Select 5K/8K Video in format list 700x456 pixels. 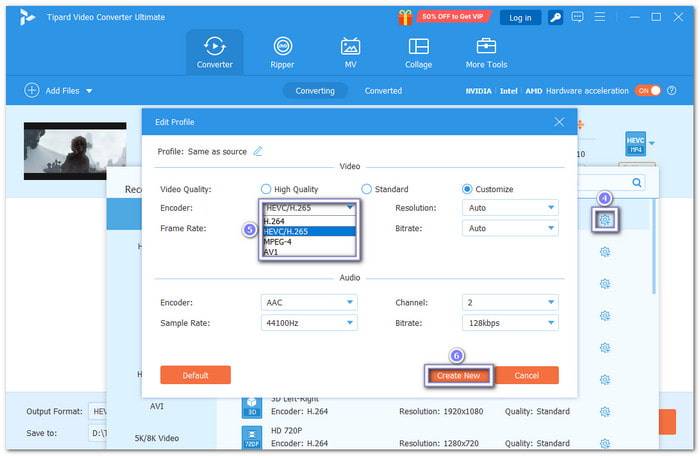[x=157, y=438]
